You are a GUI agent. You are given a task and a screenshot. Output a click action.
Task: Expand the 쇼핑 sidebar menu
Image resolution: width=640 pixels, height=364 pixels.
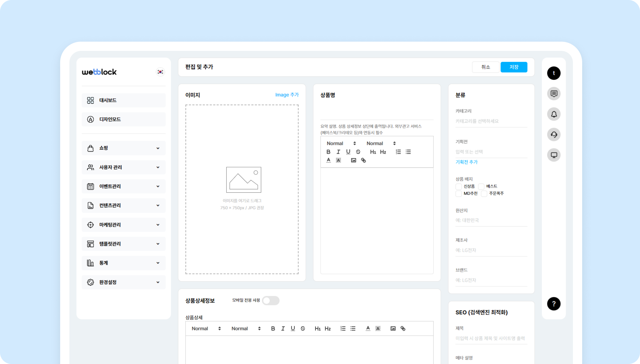point(124,148)
